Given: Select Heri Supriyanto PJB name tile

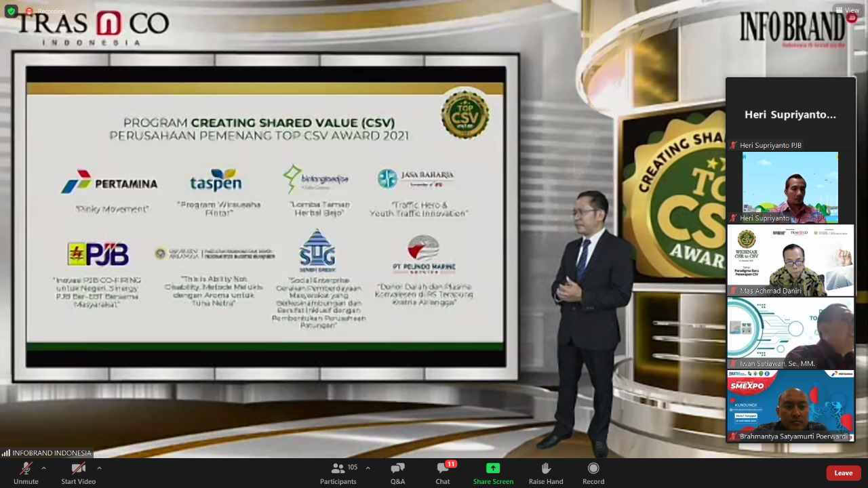Looking at the screenshot, I should click(790, 115).
